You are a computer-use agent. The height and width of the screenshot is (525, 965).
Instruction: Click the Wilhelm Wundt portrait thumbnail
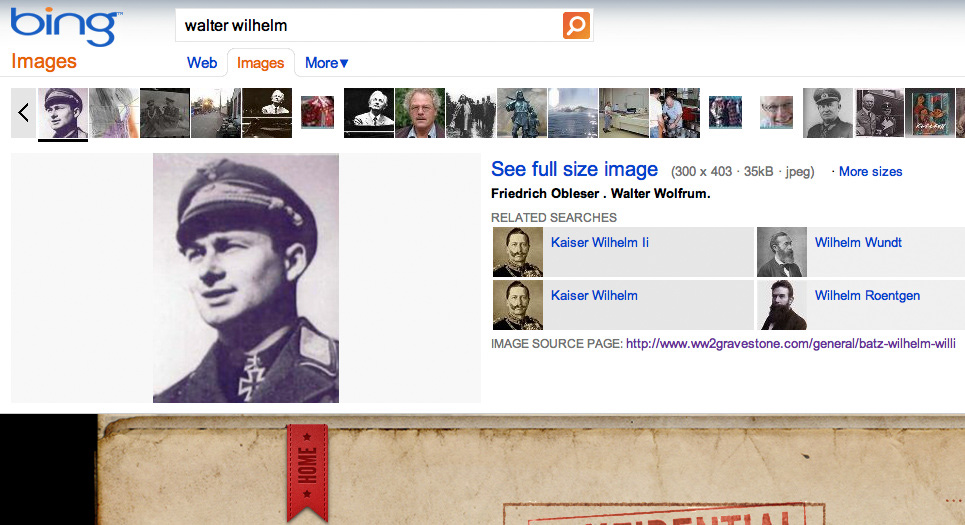click(782, 252)
